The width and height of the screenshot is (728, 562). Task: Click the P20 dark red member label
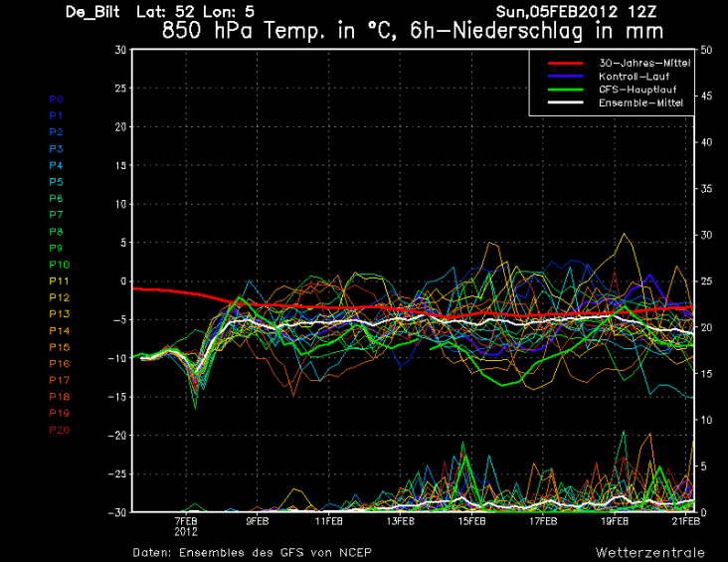(x=60, y=430)
